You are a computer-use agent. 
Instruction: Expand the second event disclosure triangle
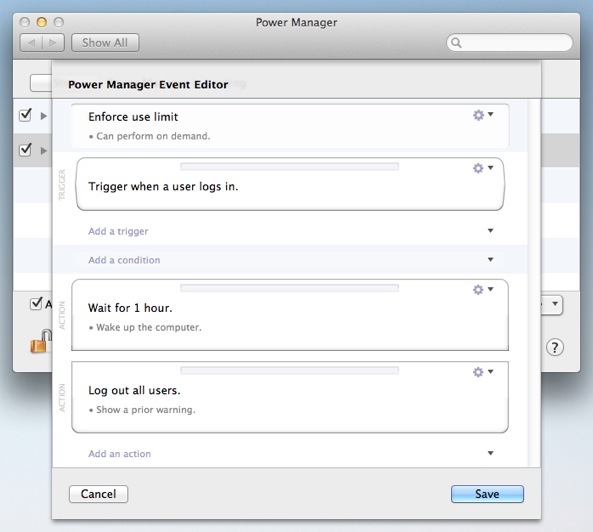pyautogui.click(x=44, y=150)
